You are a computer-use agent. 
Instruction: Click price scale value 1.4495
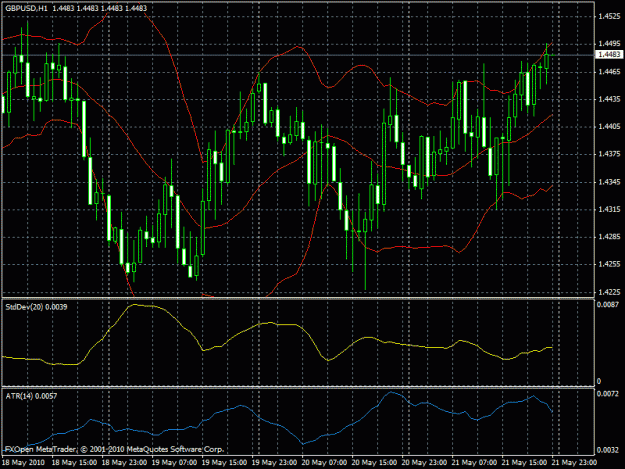(609, 43)
